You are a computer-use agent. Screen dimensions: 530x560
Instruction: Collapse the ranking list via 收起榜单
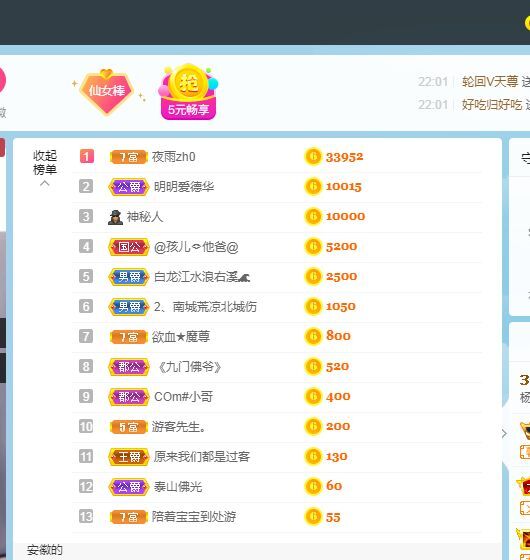(x=45, y=162)
